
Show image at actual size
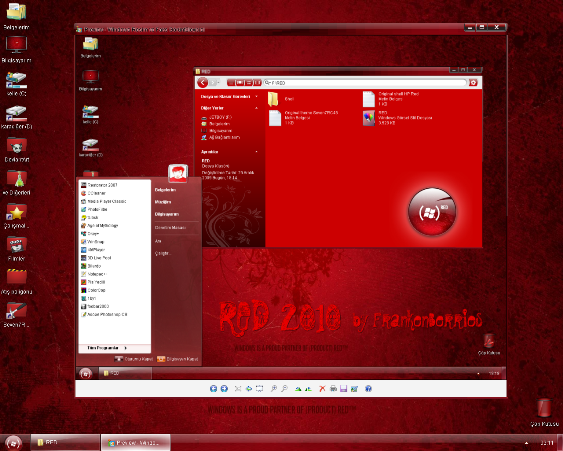[x=248, y=389]
